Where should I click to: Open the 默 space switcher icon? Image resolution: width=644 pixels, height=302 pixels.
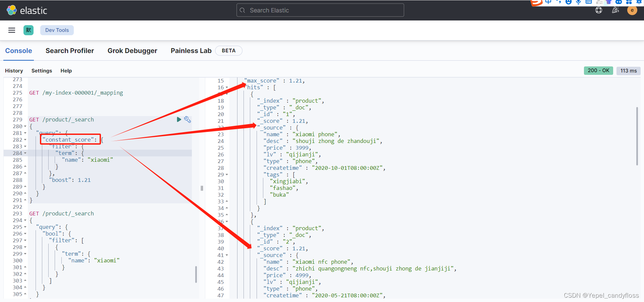point(29,30)
